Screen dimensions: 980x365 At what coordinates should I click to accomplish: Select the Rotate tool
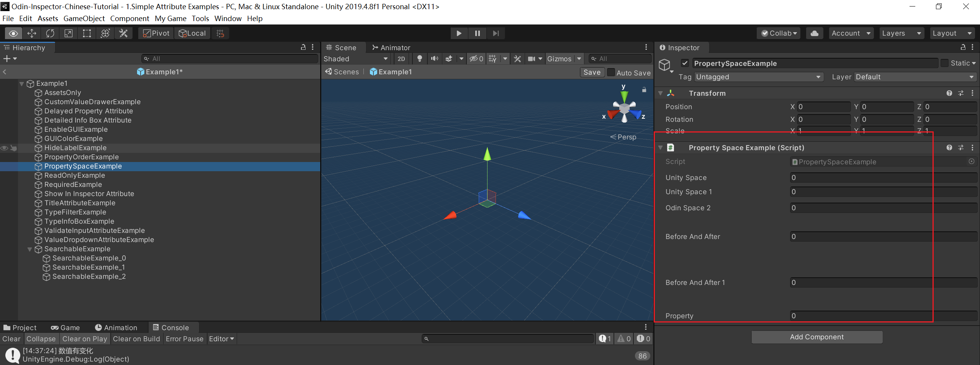coord(50,33)
